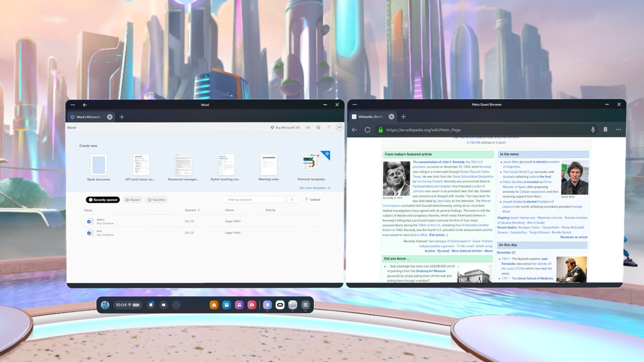Open the pink Camera app in dock
The width and height of the screenshot is (644, 362).
pyautogui.click(x=252, y=305)
